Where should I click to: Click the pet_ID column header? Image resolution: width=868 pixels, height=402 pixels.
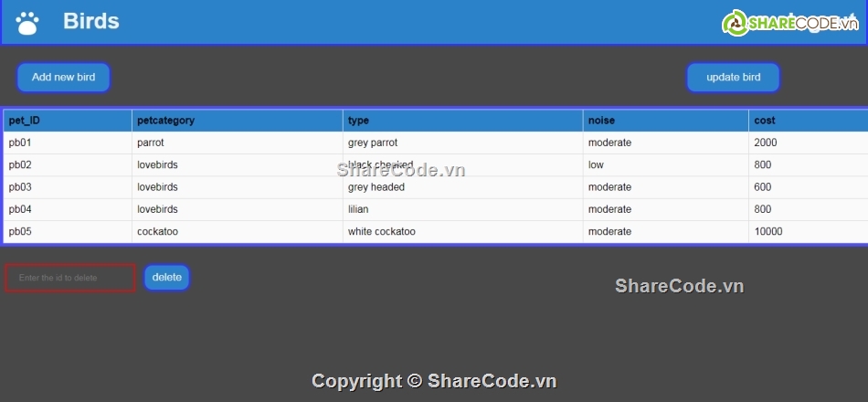25,121
